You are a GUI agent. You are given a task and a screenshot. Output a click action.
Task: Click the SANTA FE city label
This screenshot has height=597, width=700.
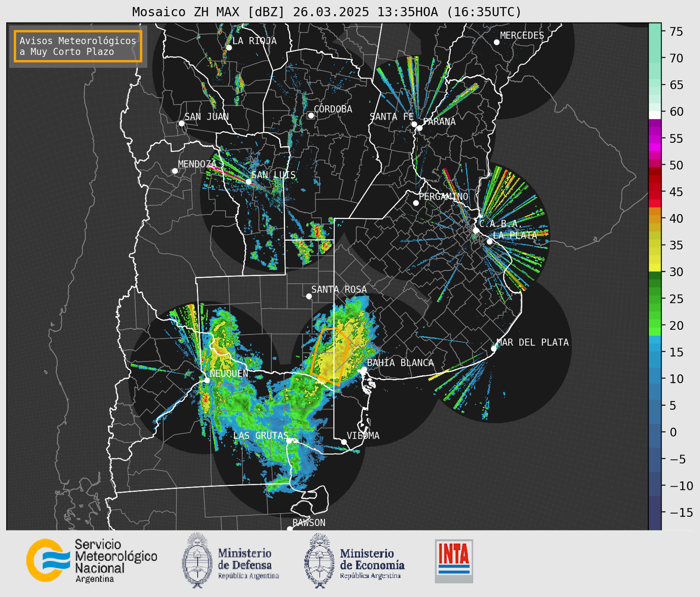392,117
